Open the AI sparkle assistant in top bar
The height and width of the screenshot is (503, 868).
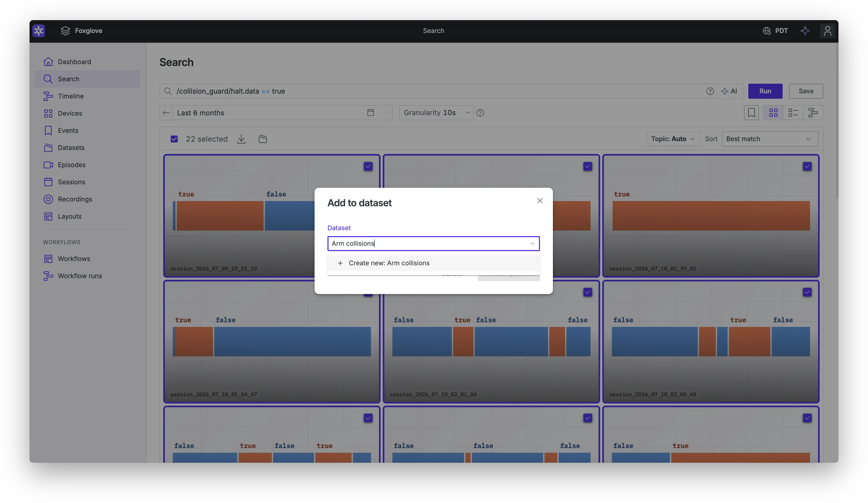click(x=805, y=31)
